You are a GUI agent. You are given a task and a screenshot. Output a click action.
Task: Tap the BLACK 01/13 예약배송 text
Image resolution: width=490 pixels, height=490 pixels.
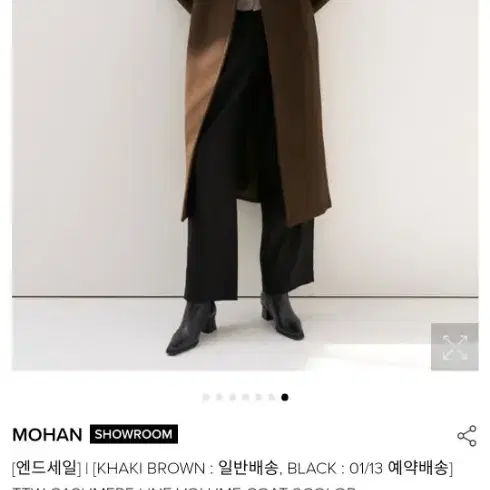click(370, 468)
